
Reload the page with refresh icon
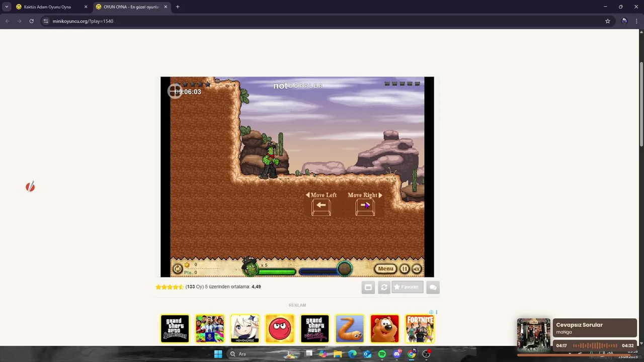tap(31, 21)
